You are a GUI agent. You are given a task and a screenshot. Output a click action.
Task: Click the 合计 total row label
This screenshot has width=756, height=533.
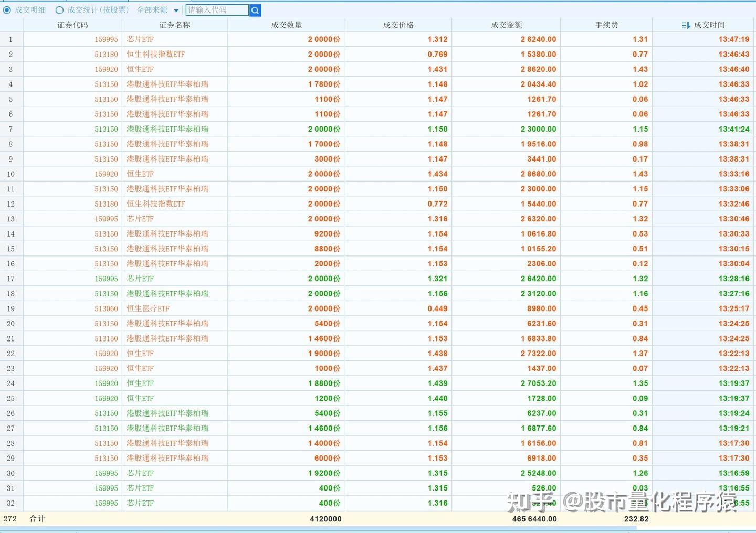37,519
